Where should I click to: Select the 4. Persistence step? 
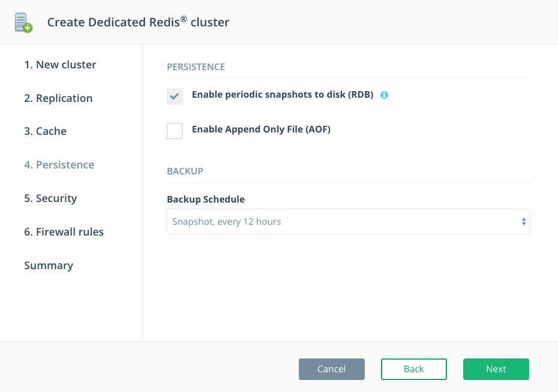59,165
